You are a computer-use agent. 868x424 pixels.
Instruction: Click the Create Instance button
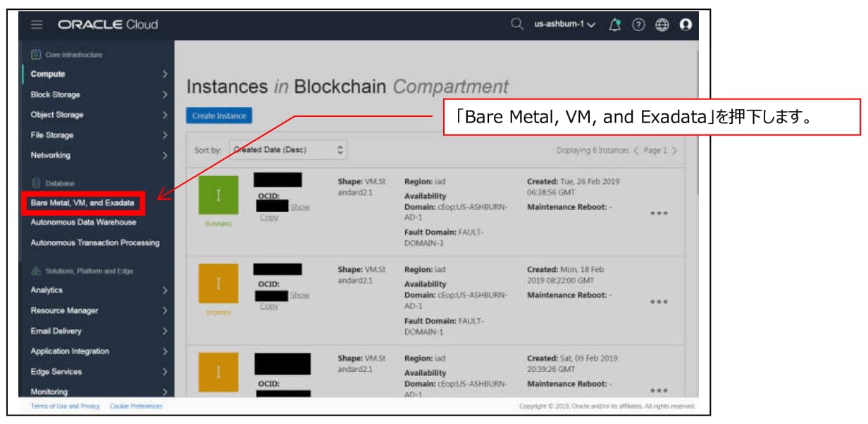tap(218, 116)
